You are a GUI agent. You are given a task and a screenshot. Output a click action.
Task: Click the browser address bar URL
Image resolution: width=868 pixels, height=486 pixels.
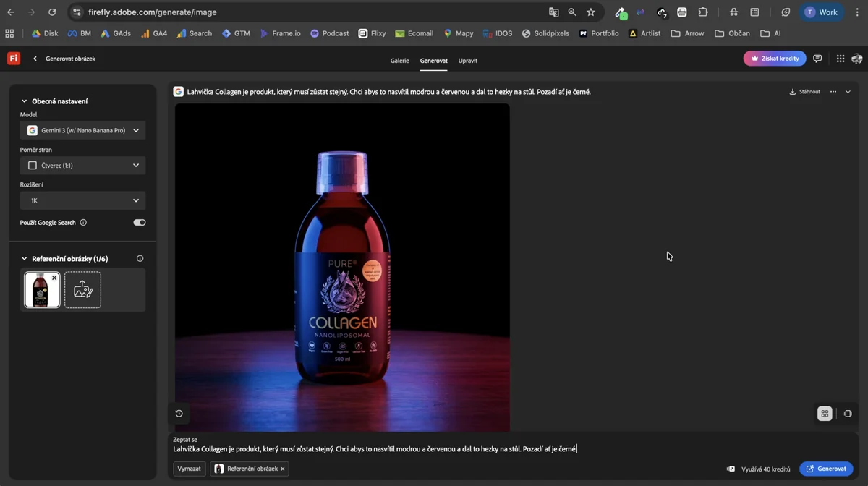click(x=153, y=12)
